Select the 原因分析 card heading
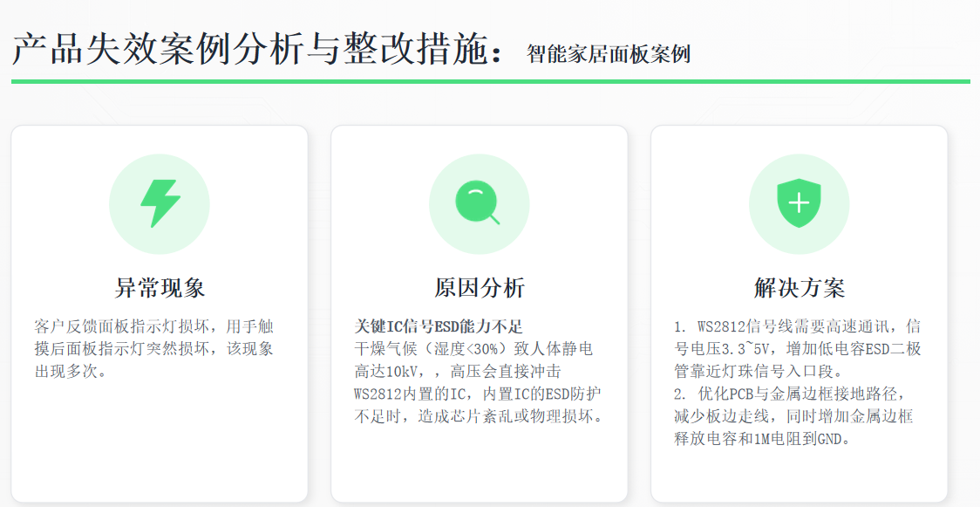Viewport: 980px width, 507px height. 479,288
